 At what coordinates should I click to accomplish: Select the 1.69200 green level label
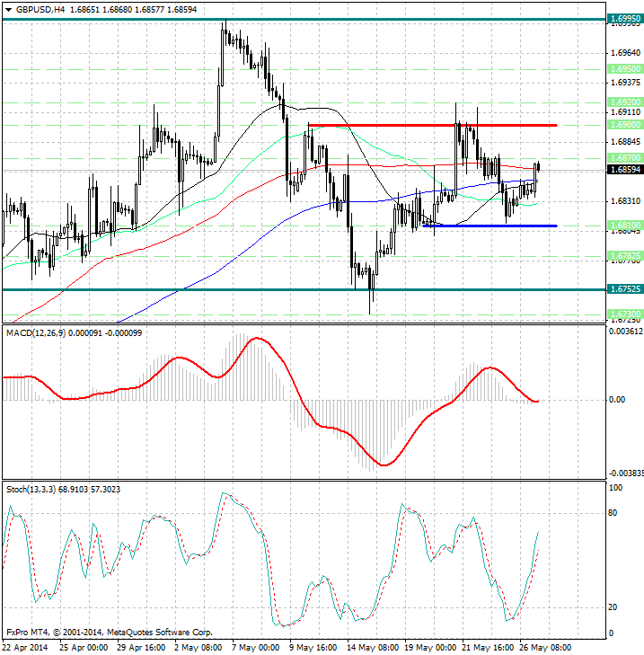point(625,102)
